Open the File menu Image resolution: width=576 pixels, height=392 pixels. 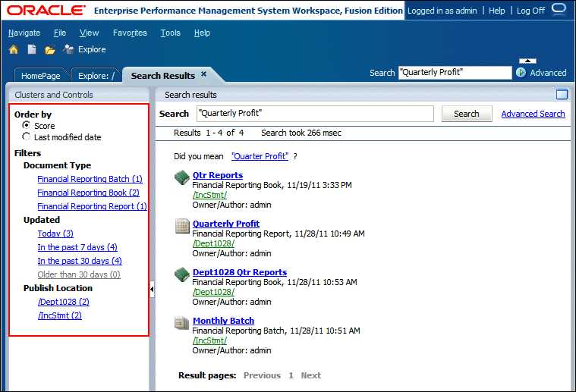point(60,33)
